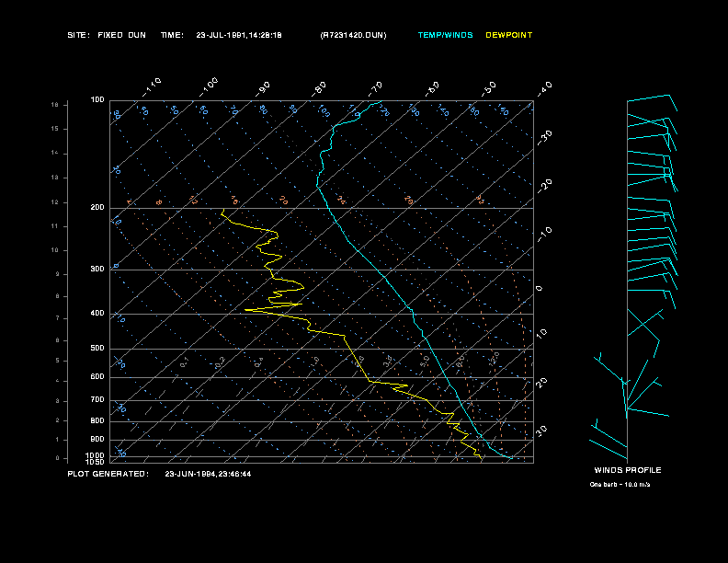Click the altitude axis label 3
Viewport: 728px width, 563px height.
coord(58,401)
